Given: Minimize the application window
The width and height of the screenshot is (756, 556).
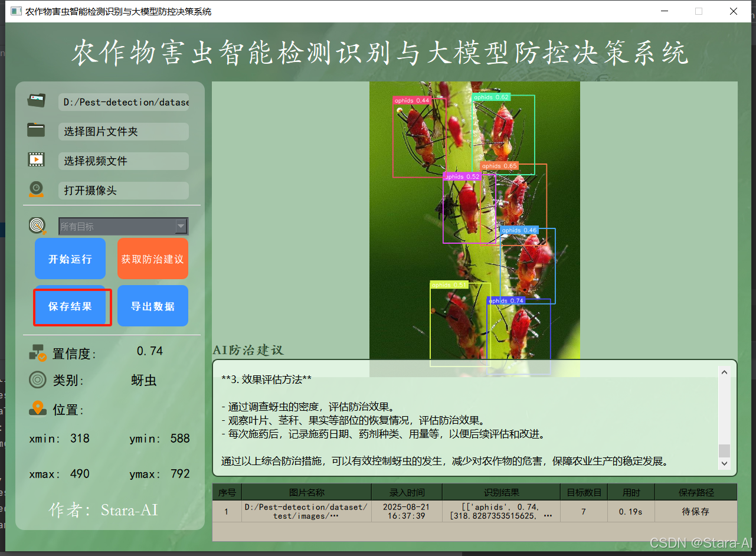Looking at the screenshot, I should pos(665,11).
